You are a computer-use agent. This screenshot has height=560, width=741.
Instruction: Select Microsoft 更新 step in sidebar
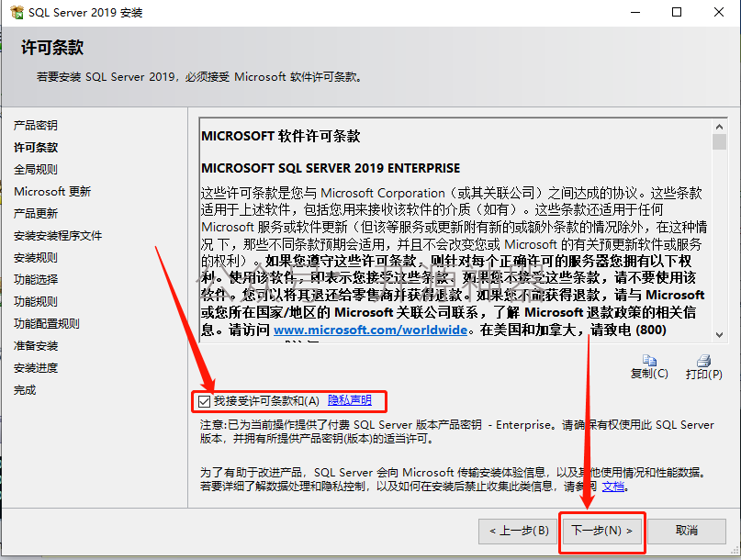point(52,191)
